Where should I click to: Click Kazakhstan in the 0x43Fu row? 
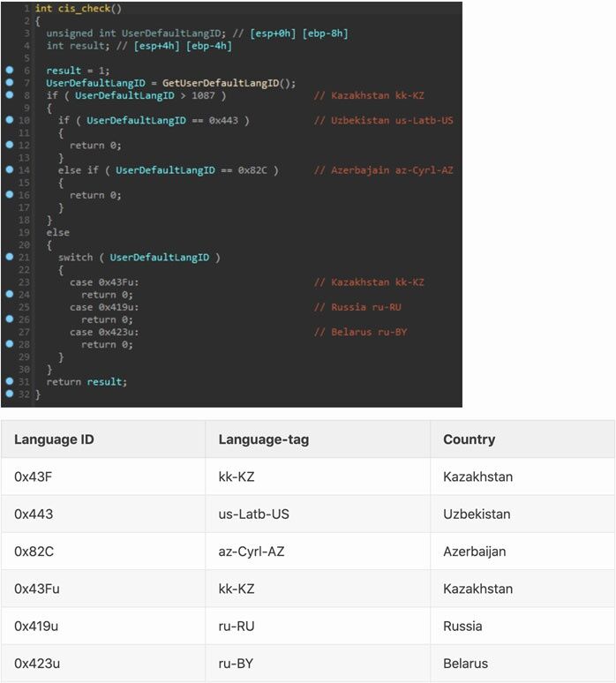click(x=478, y=589)
